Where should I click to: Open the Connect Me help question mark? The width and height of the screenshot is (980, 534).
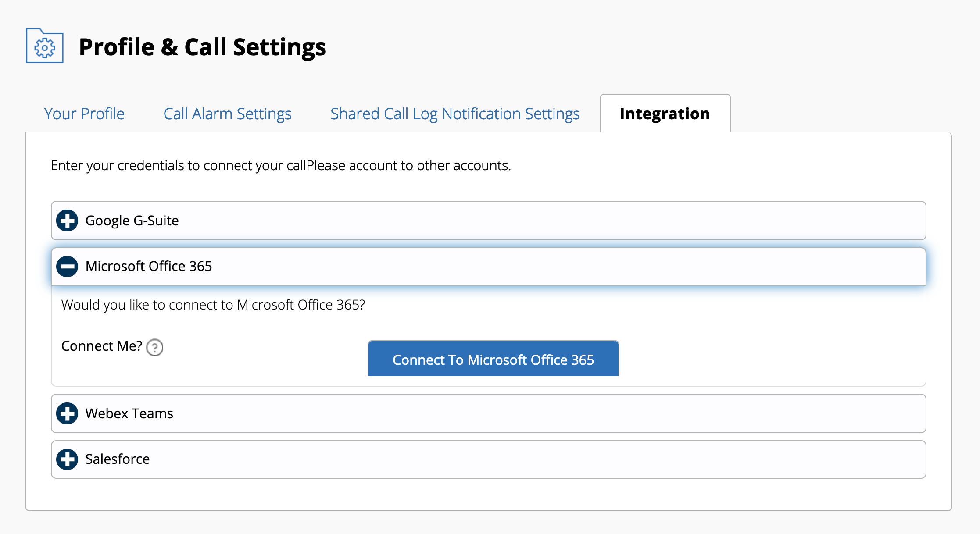point(154,347)
